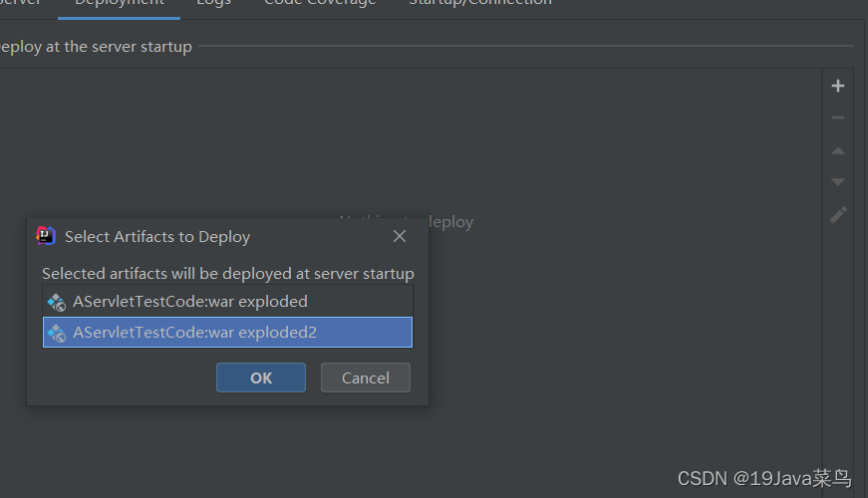Screen dimensions: 868x498
Task: Confirm selection with OK button
Action: tap(261, 377)
